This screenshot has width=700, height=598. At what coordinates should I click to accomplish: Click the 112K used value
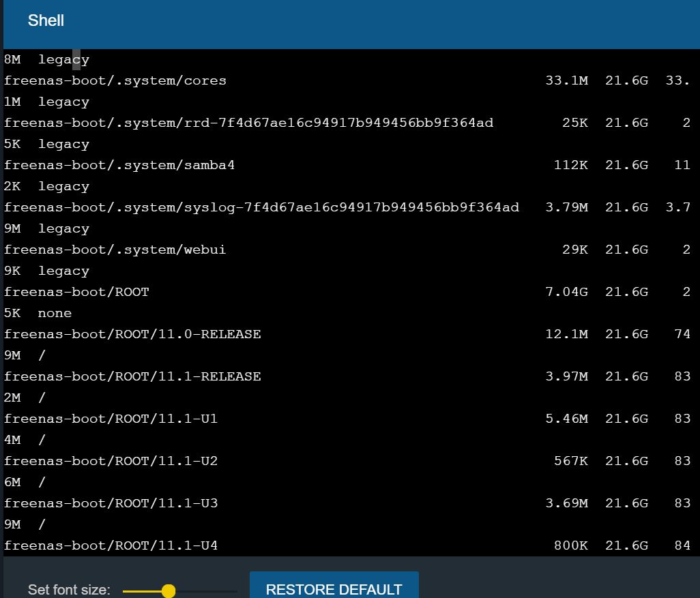click(571, 165)
